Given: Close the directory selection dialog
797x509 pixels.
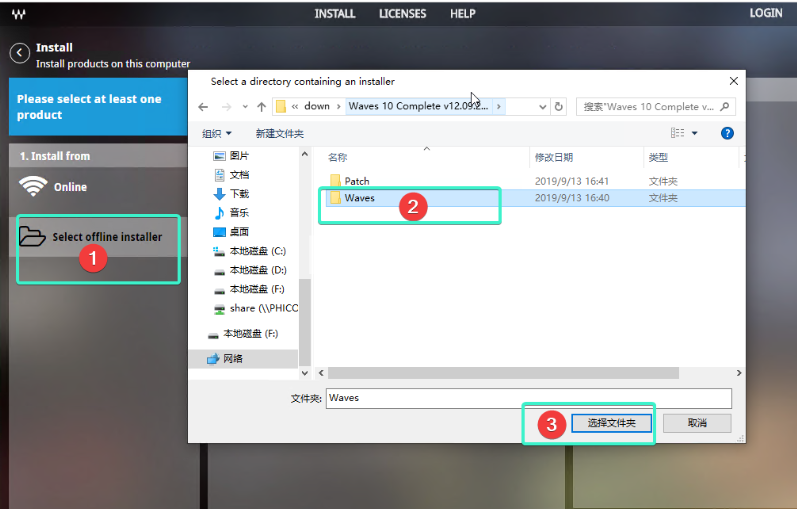Looking at the screenshot, I should (733, 81).
